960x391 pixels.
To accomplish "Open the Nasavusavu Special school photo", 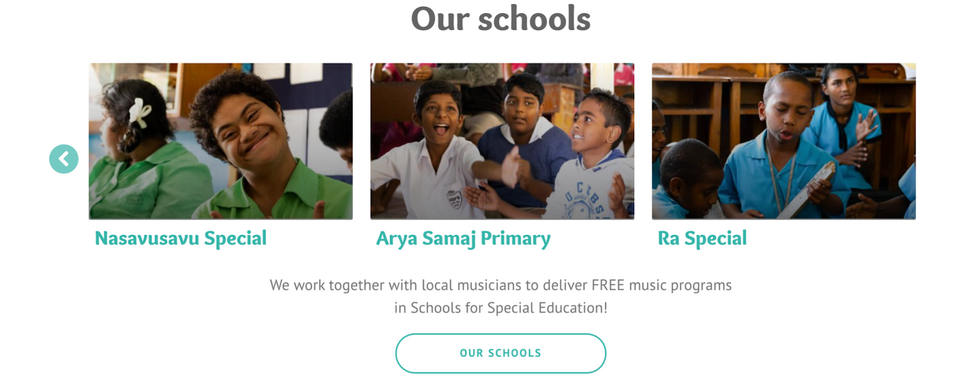I will (220, 141).
